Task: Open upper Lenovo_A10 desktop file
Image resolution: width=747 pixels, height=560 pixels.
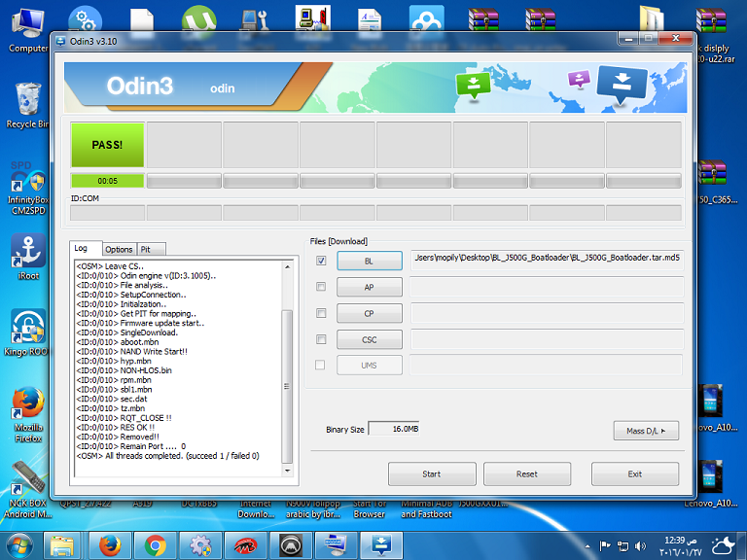Action: [x=713, y=407]
